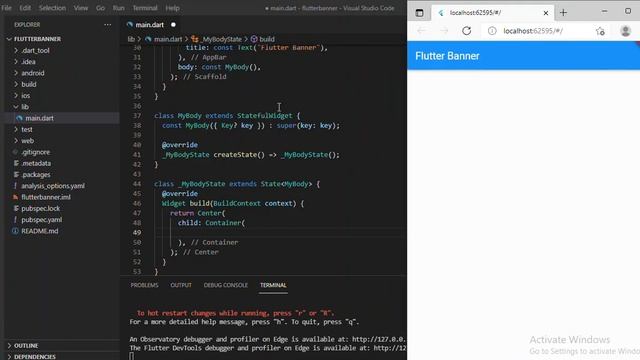Switch to the OUTPUT panel tab
The image size is (640, 360).
click(181, 285)
